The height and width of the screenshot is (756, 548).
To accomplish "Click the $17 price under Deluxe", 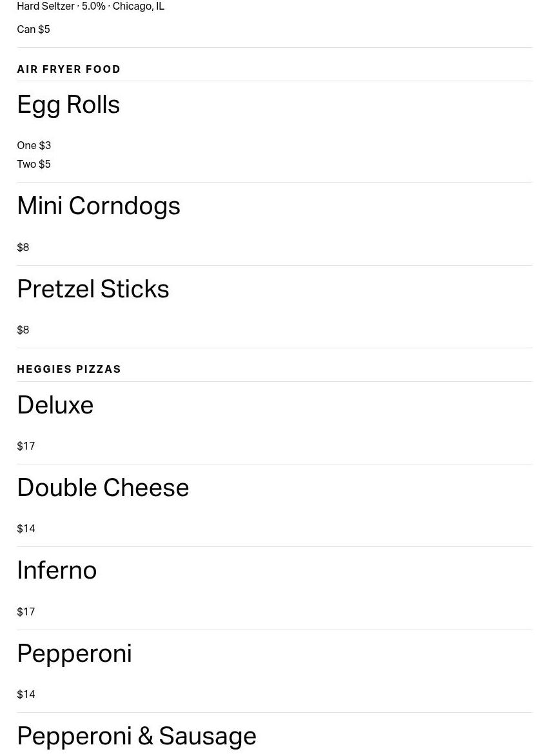I will (26, 446).
